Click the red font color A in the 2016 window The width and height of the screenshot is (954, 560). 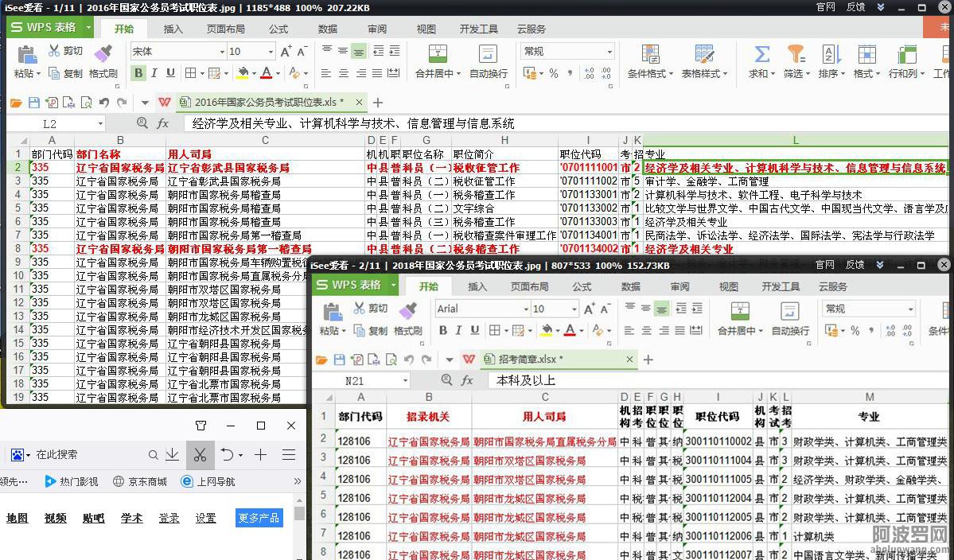(x=266, y=73)
